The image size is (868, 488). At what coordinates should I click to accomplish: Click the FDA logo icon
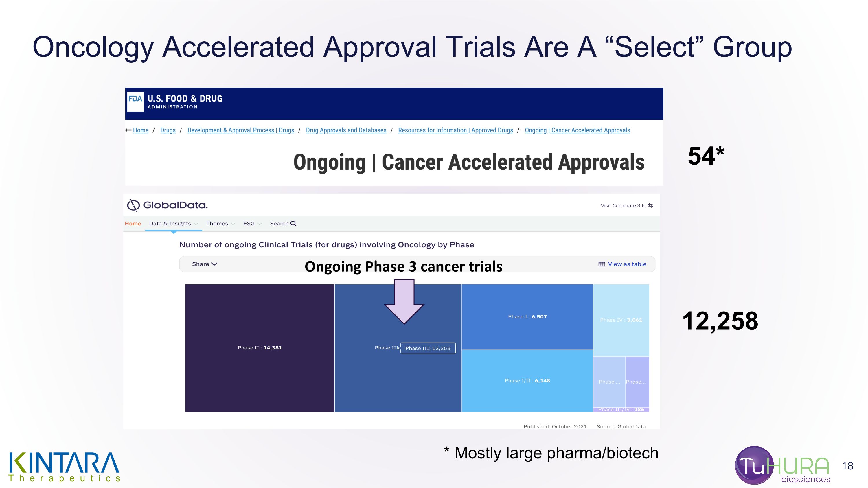[135, 102]
